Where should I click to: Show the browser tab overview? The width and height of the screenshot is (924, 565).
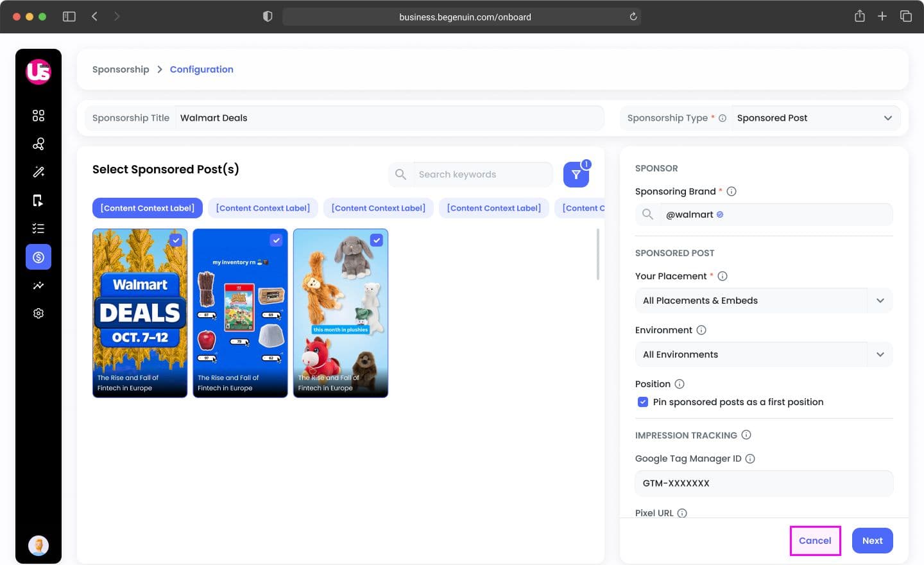pos(906,17)
